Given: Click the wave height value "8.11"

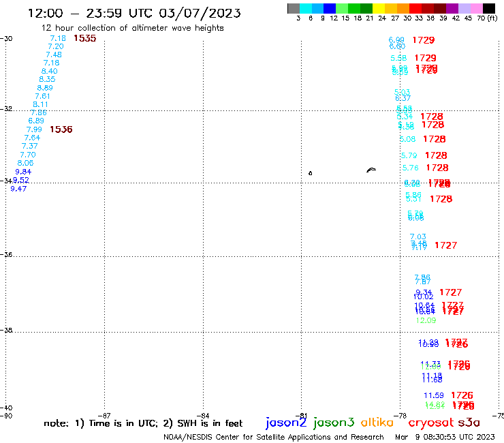Looking at the screenshot, I should (40, 104).
